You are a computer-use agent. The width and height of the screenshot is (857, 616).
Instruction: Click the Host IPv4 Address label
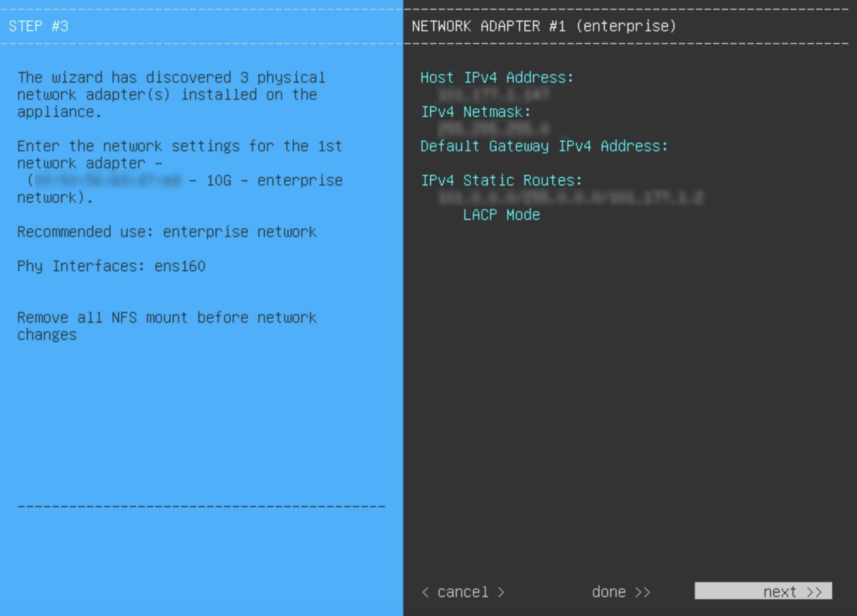[x=497, y=78]
